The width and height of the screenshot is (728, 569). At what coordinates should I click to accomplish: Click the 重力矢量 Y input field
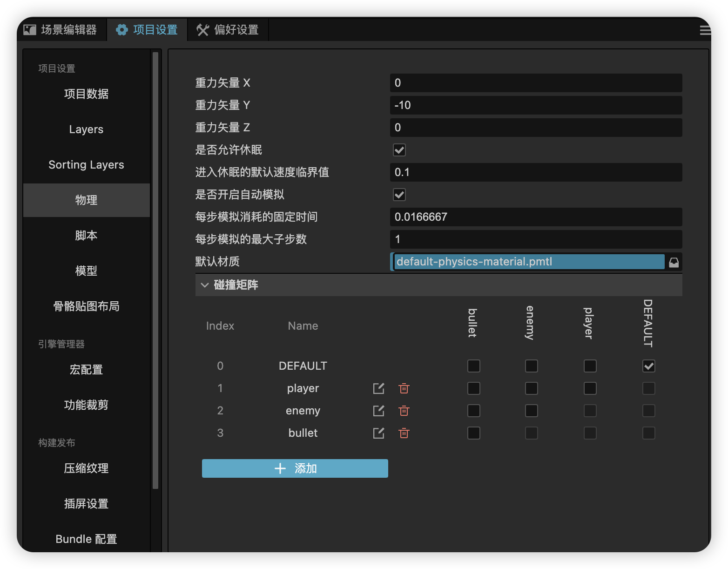[535, 105]
